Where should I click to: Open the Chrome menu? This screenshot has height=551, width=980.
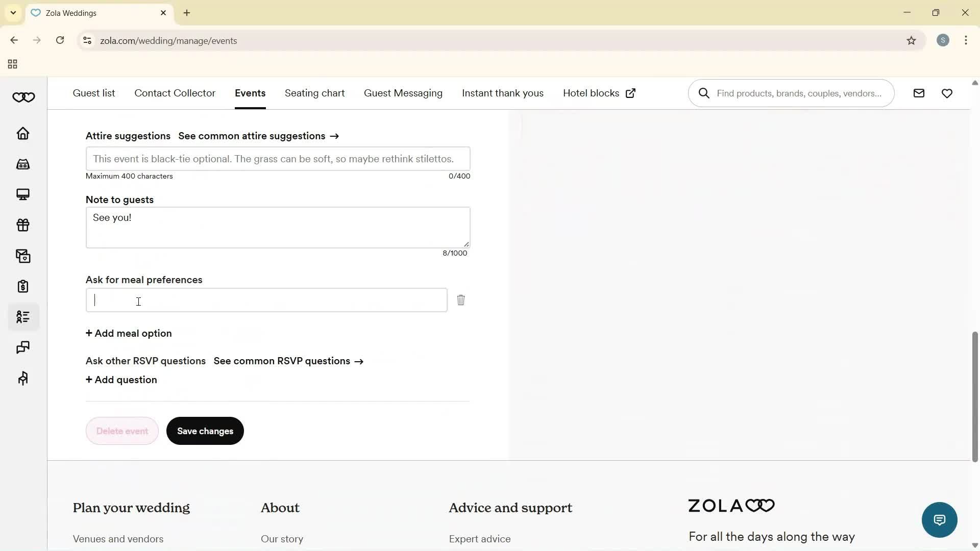point(966,40)
